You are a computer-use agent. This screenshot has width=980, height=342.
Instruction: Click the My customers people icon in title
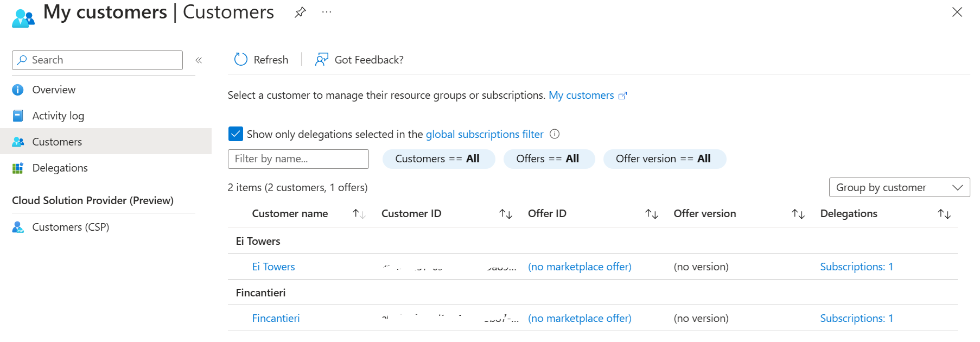(x=23, y=18)
